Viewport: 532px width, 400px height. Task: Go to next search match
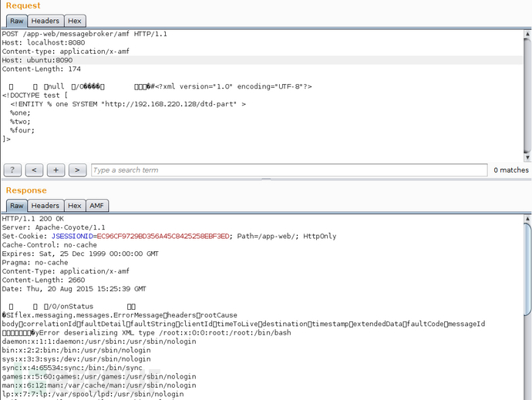[x=77, y=170]
